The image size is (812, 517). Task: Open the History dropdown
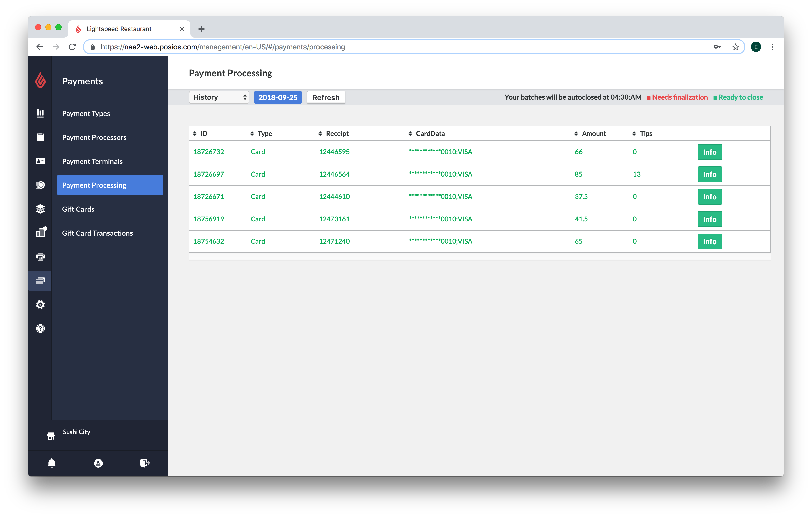click(219, 97)
